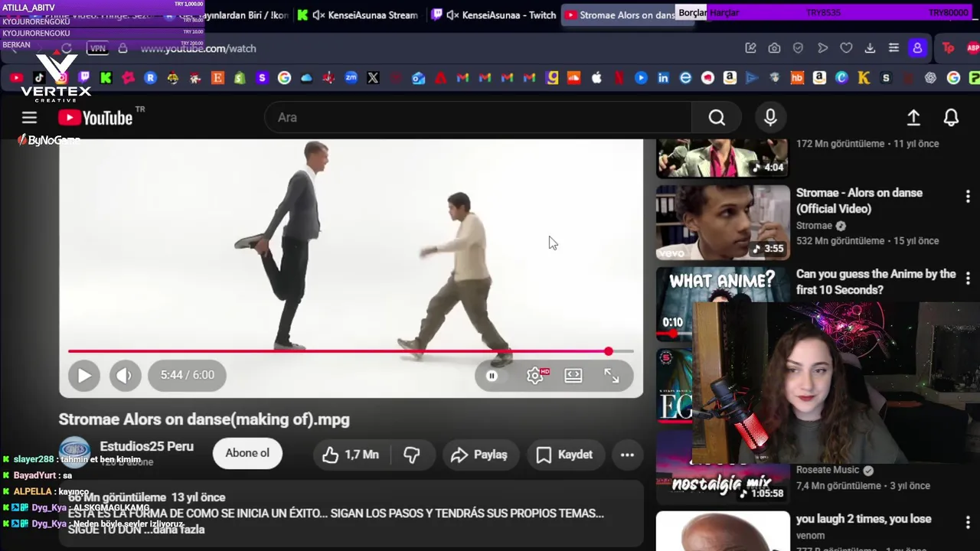The height and width of the screenshot is (551, 980).
Task: Open the Netflix bookmark icon
Action: [619, 77]
